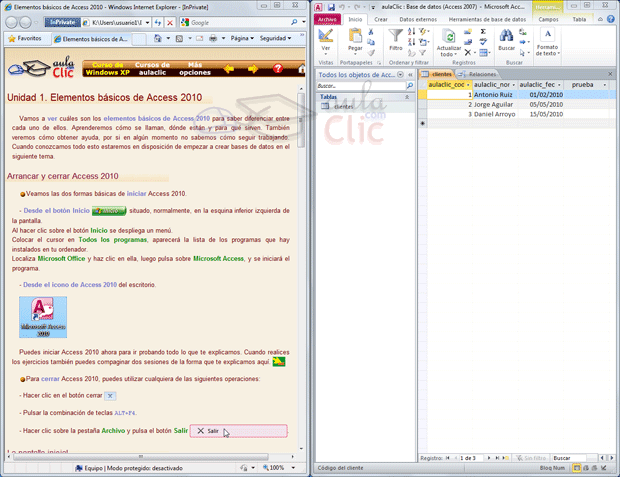Click the Pegar clipboard icon

[x=355, y=38]
